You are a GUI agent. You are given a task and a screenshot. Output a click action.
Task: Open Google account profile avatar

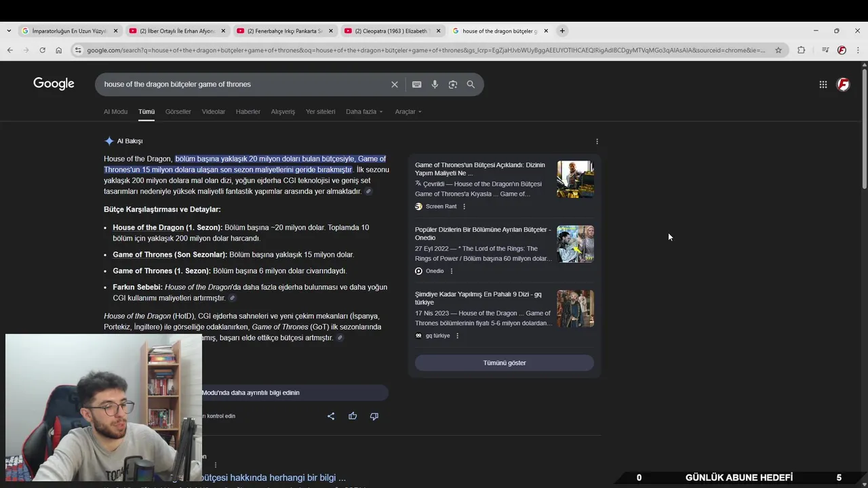[x=843, y=84]
